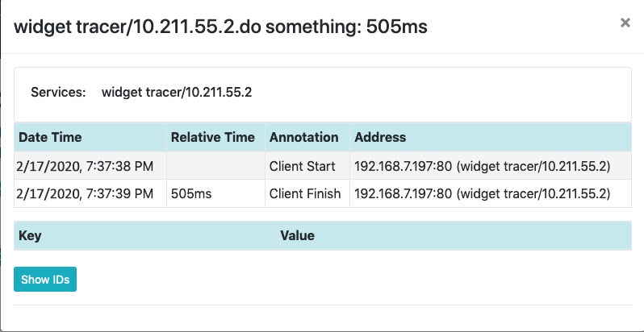
Task: Close the span detail dialog
Action: pos(625,23)
